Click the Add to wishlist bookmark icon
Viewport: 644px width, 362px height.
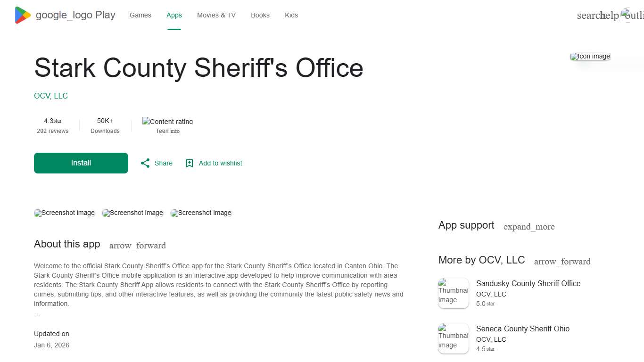point(190,163)
